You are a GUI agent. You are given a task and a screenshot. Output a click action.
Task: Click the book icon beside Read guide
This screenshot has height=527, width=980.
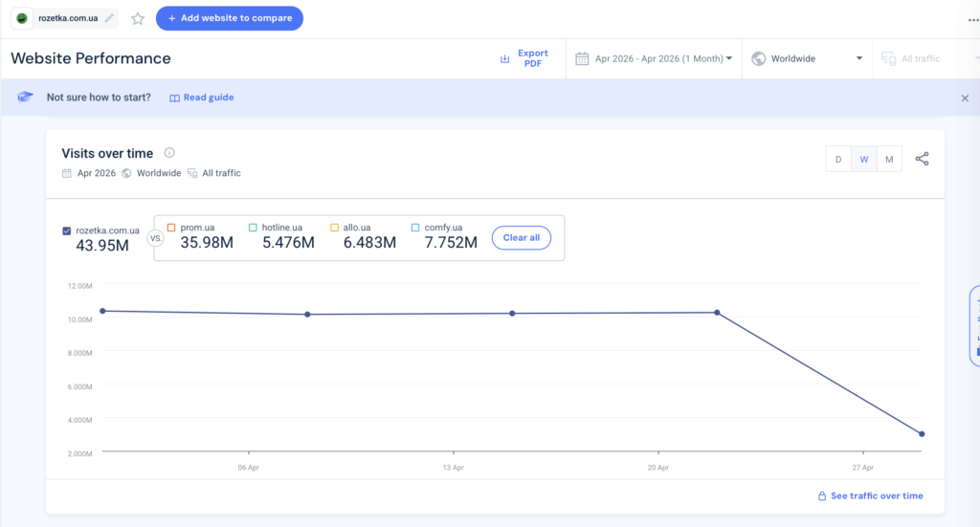pos(174,98)
